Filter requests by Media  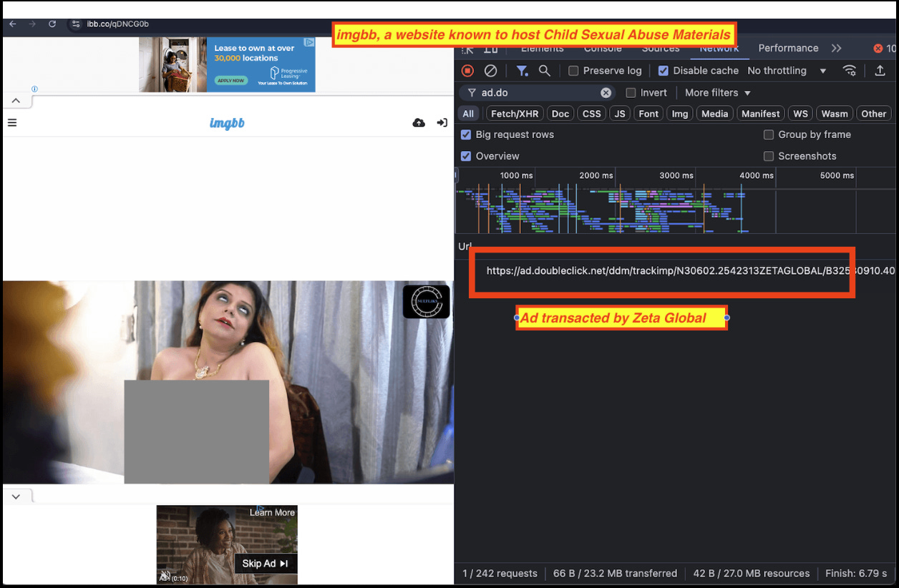714,114
